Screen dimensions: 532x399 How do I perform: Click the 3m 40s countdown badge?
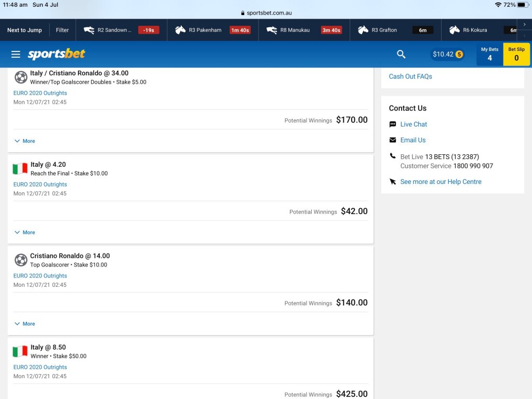(x=331, y=30)
